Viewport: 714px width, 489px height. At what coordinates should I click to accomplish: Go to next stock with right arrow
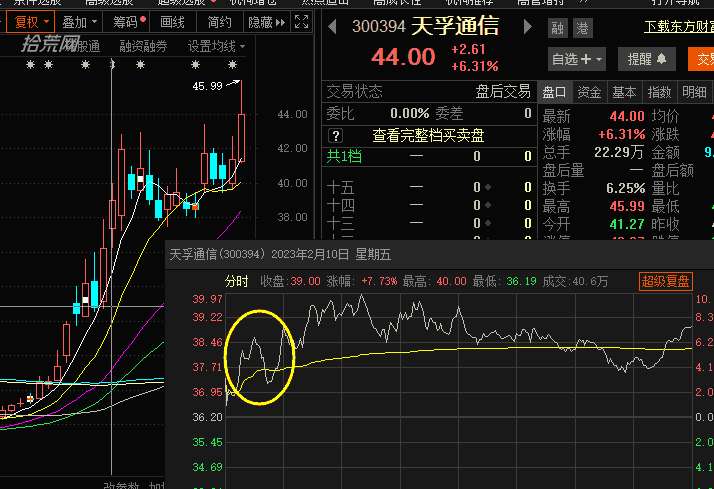[528, 27]
